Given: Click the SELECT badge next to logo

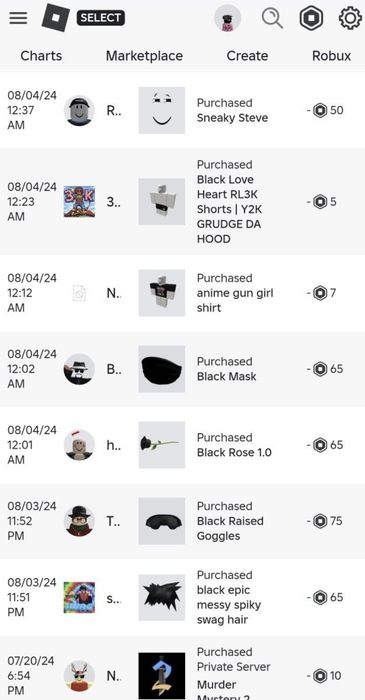Looking at the screenshot, I should (101, 18).
